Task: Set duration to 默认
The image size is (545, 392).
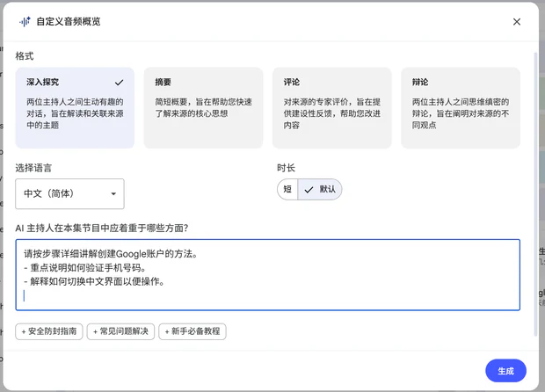Action: coord(320,189)
